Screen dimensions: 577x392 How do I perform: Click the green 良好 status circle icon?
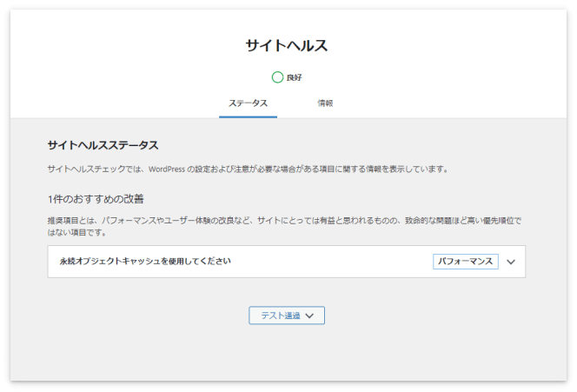click(x=277, y=77)
